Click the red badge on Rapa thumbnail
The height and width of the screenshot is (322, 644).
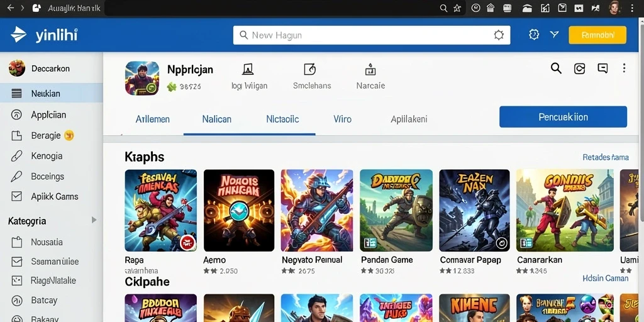tap(187, 242)
